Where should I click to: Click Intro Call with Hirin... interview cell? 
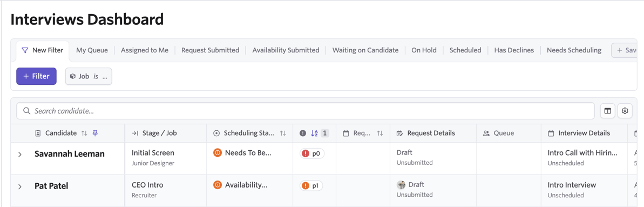click(582, 152)
